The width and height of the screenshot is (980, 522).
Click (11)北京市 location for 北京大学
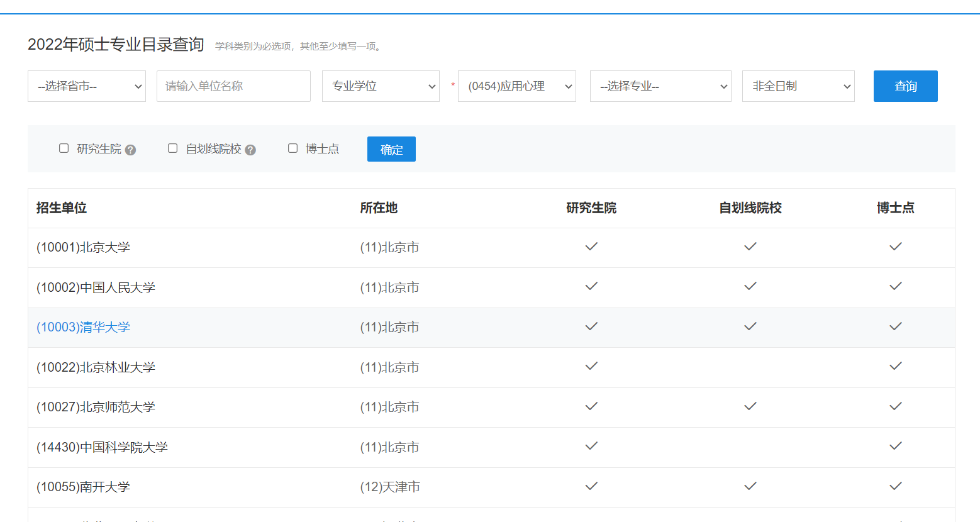389,247
